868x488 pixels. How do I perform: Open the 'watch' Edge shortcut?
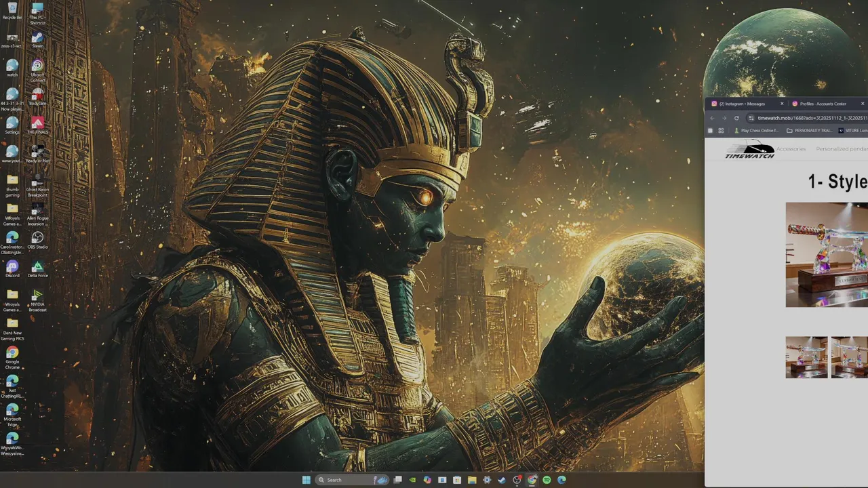(x=12, y=68)
